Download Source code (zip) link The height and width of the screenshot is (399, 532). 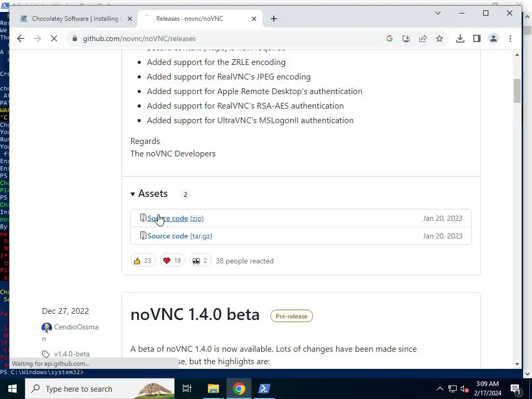[x=176, y=218]
